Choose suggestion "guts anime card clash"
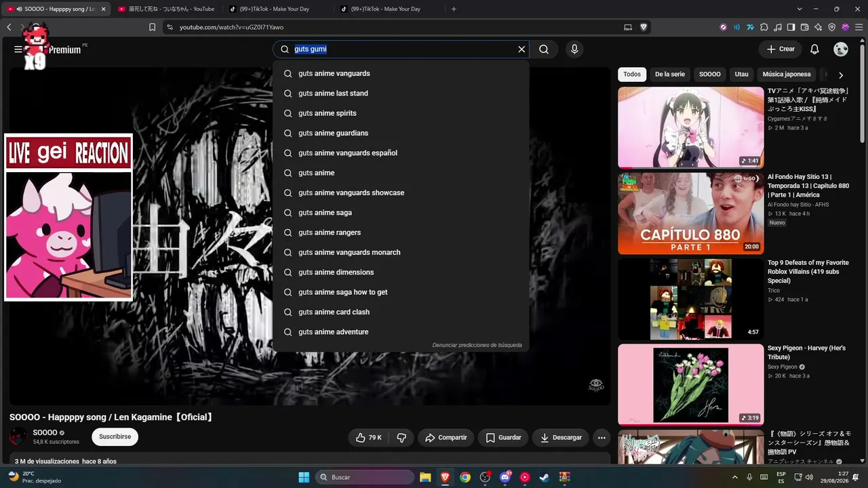Screen dimensions: 868x488 coord(401,312)
